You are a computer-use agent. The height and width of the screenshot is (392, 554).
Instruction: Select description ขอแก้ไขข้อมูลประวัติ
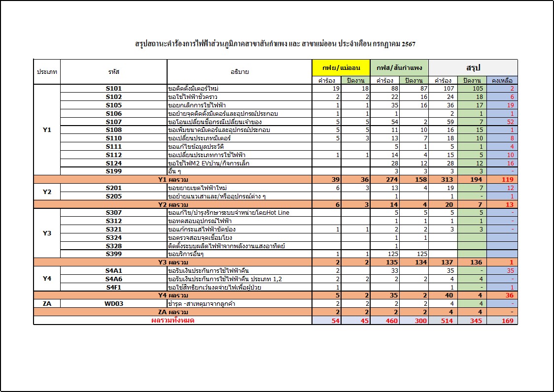coord(196,146)
